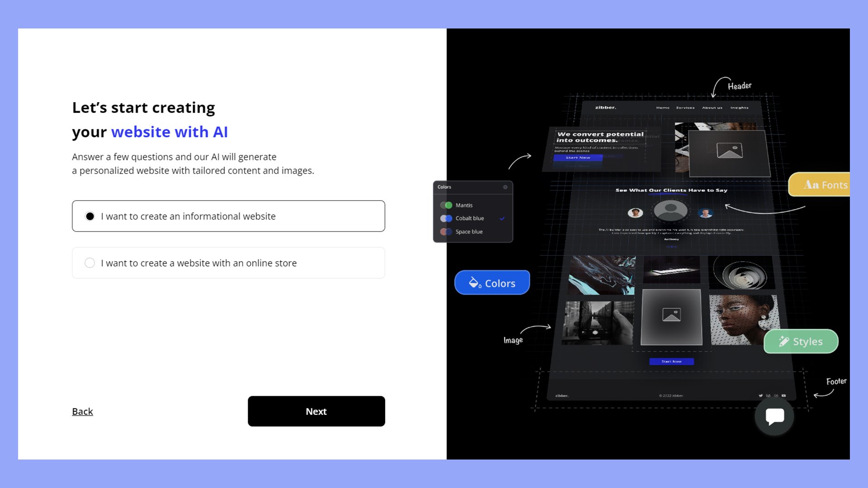Select Mantis color option
Image resolution: width=868 pixels, height=488 pixels.
[x=465, y=205]
